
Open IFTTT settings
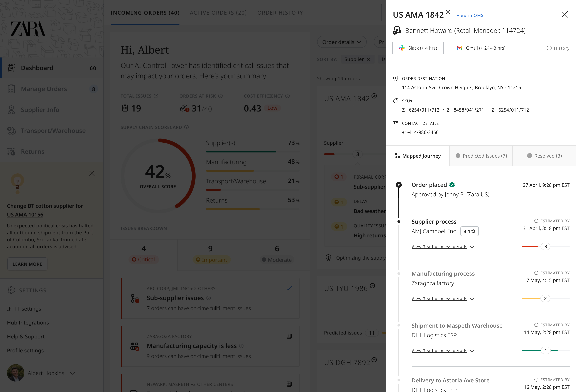[24, 309]
